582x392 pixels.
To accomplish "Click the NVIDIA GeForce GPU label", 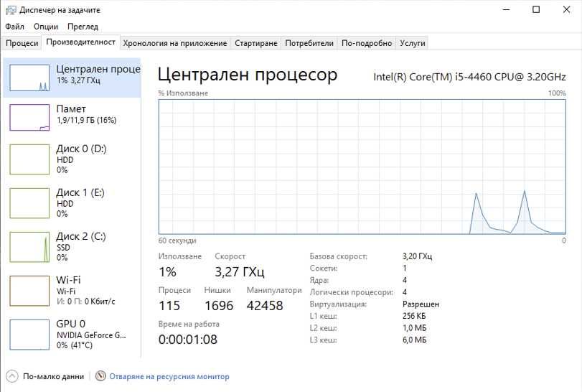I will tap(91, 335).
